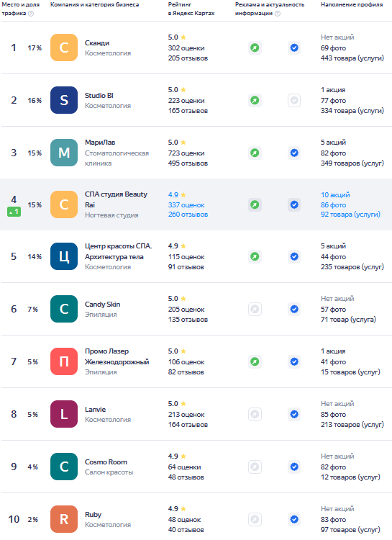Click blue verified checkmark in Candy Skin row
This screenshot has width=392, height=540.
(x=294, y=309)
